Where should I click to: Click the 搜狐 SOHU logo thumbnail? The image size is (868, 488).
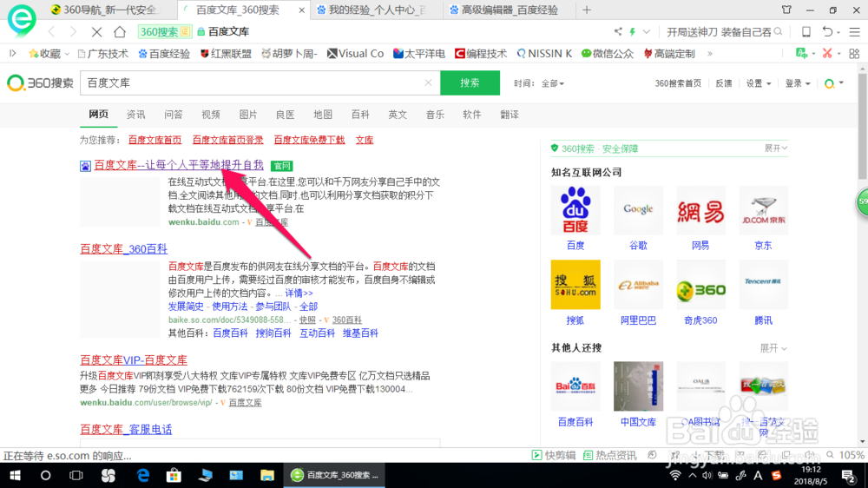575,285
